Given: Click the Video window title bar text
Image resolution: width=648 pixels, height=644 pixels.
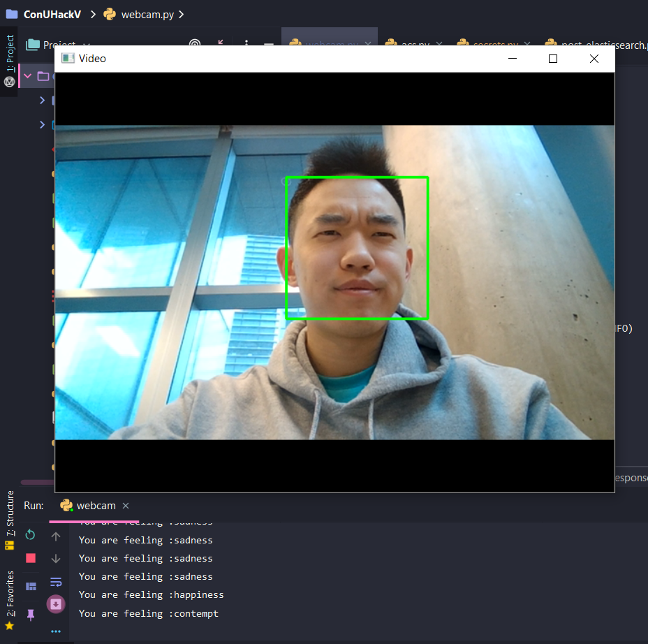Looking at the screenshot, I should click(x=92, y=59).
